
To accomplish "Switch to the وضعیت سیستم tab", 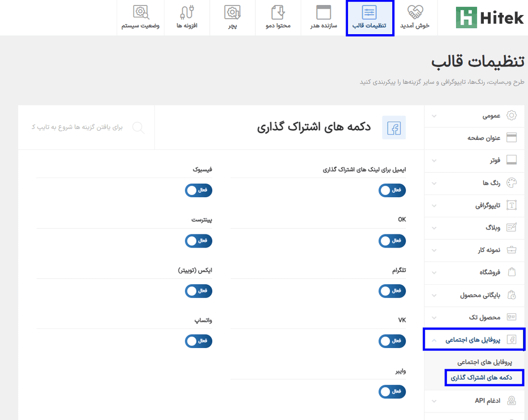I will pyautogui.click(x=141, y=18).
